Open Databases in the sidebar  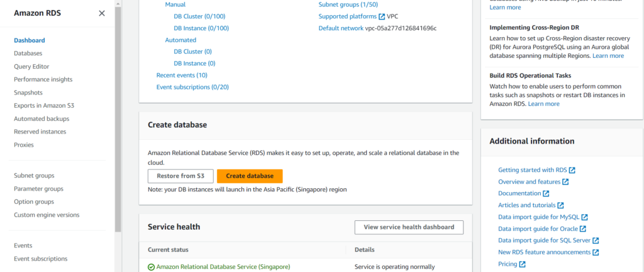pyautogui.click(x=28, y=54)
